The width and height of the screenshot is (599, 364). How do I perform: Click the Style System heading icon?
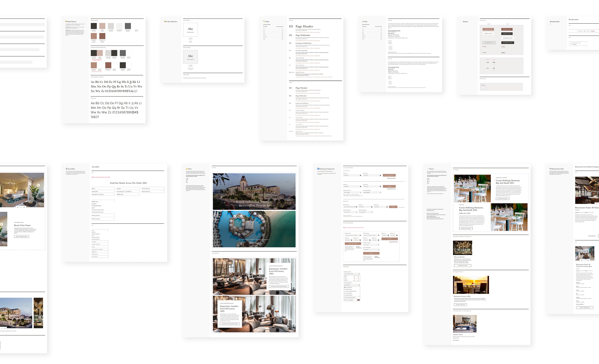click(x=66, y=21)
